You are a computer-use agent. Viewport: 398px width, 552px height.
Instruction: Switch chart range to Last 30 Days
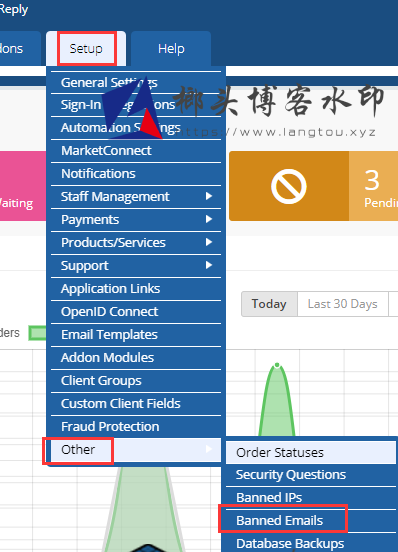(343, 304)
